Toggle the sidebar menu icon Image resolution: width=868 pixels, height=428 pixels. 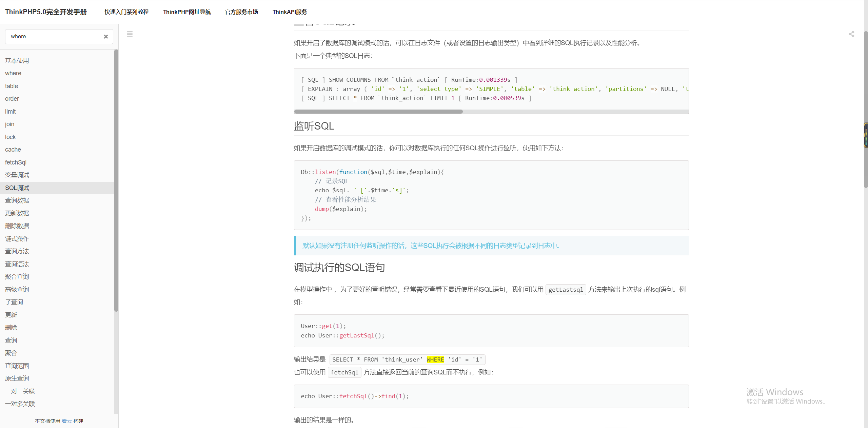[x=130, y=34]
